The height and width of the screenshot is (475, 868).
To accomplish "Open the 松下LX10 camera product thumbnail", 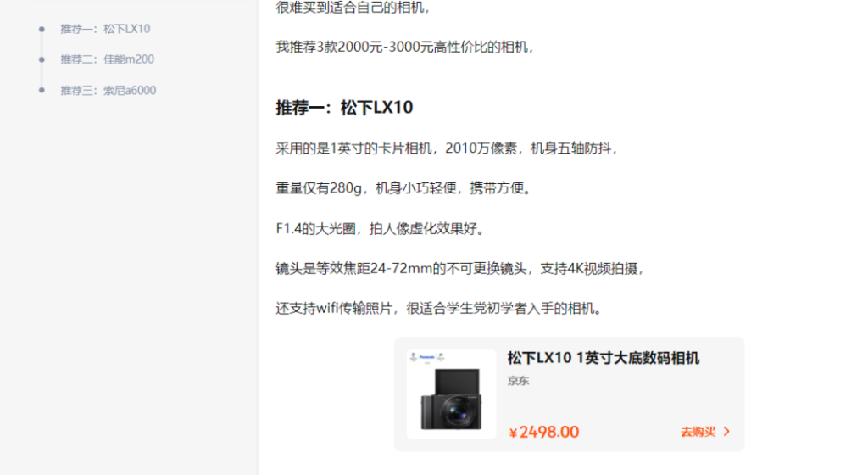I will (451, 394).
